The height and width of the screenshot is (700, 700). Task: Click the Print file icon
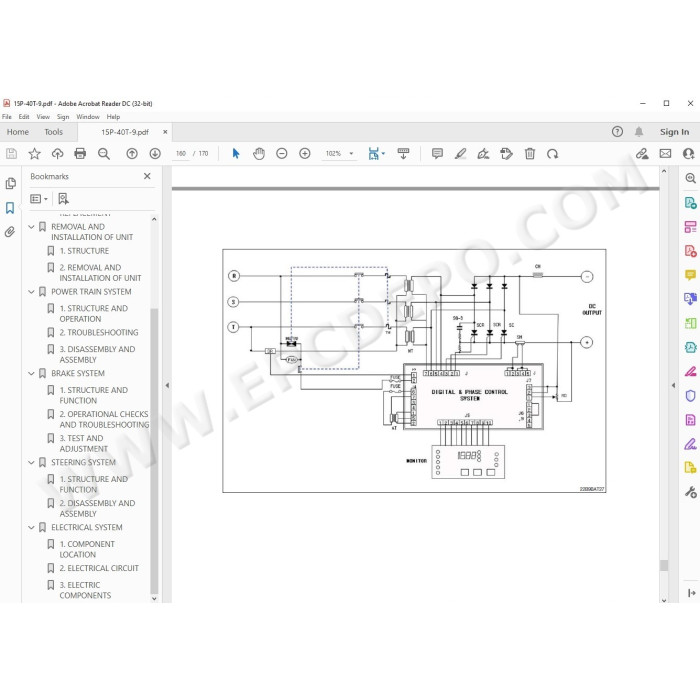(80, 154)
